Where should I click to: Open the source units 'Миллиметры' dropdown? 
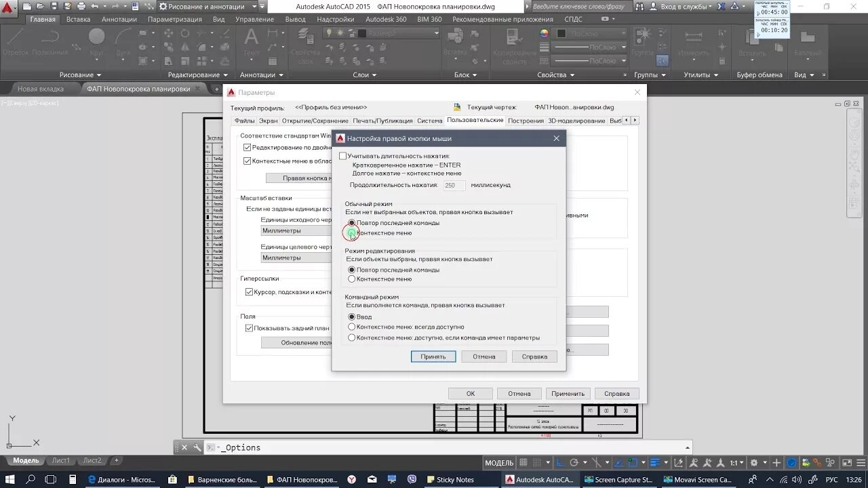pyautogui.click(x=296, y=230)
